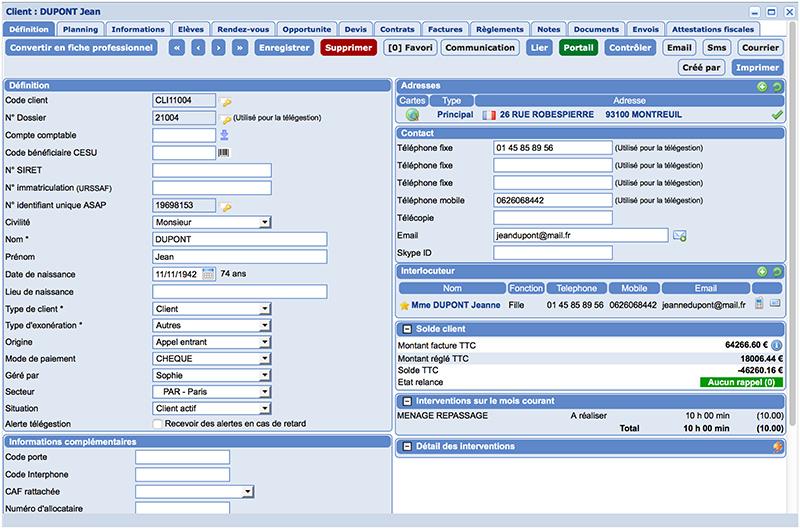Viewport: 800px width, 529px height.
Task: Click the refresh icon in Interlocuteur header
Action: [x=777, y=272]
